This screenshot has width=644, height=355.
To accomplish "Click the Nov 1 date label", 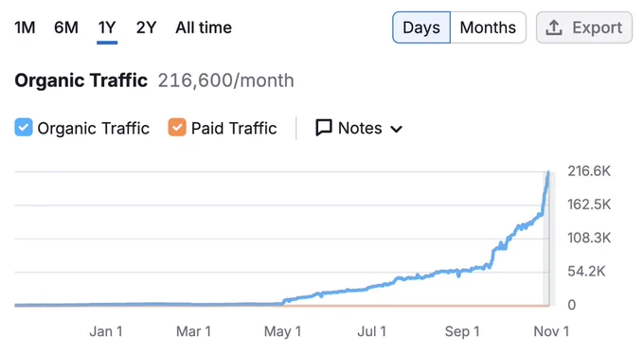I will [x=551, y=331].
